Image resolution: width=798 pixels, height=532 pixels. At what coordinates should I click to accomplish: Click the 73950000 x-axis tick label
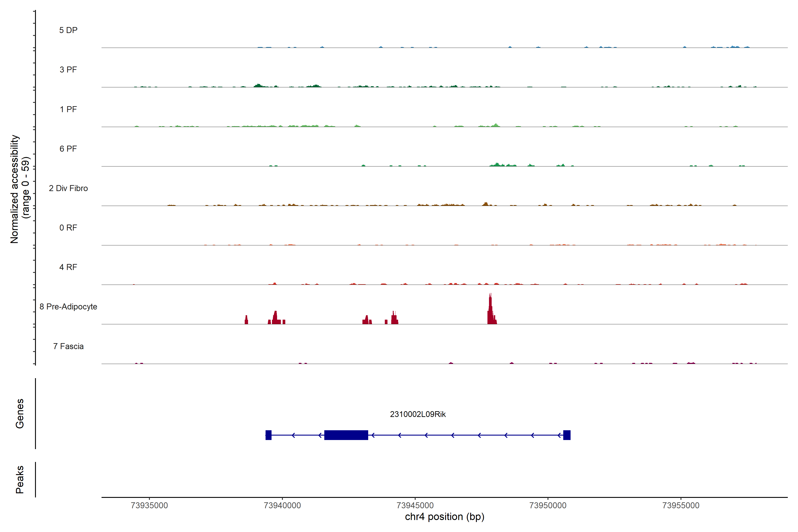[548, 506]
